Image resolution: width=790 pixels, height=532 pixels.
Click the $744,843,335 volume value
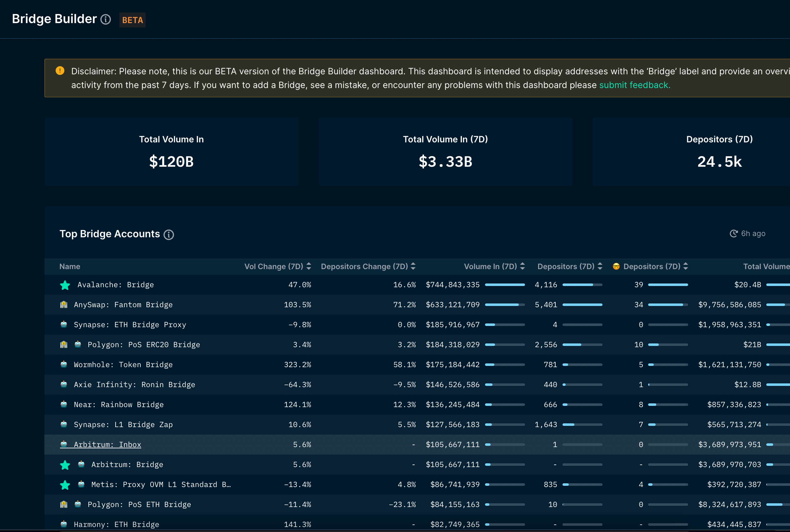click(x=452, y=285)
